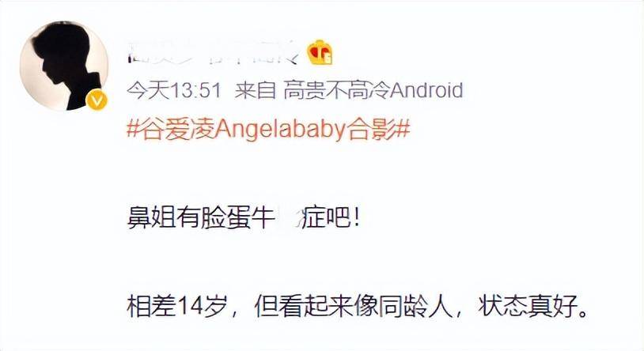Click the closing words 状态真好

tap(528, 306)
